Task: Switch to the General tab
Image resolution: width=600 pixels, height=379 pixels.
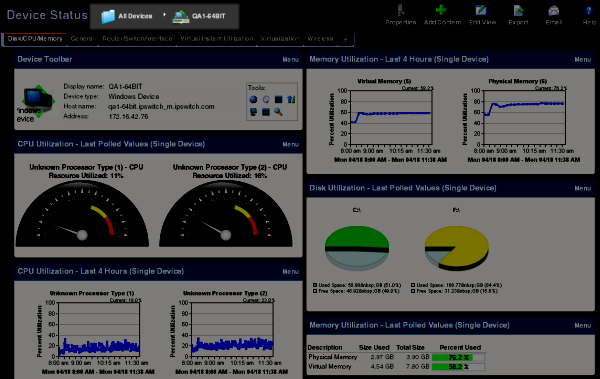Action: 82,39
